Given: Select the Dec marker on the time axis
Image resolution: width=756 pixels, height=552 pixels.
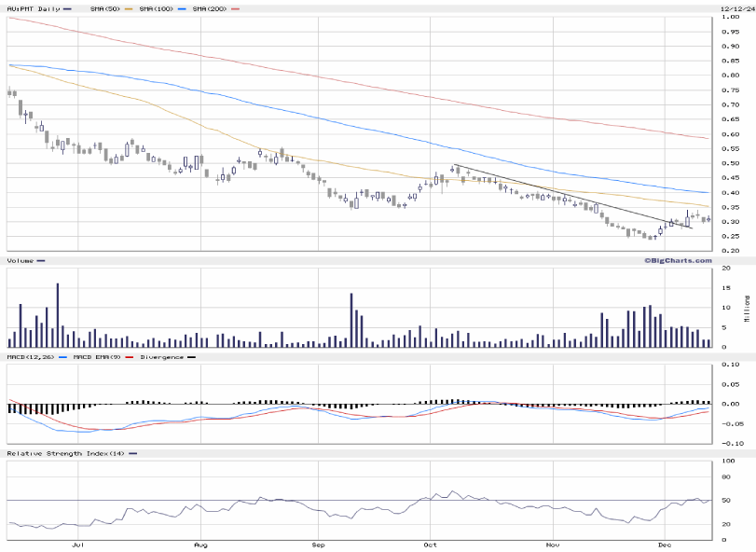Looking at the screenshot, I should click(x=665, y=544).
